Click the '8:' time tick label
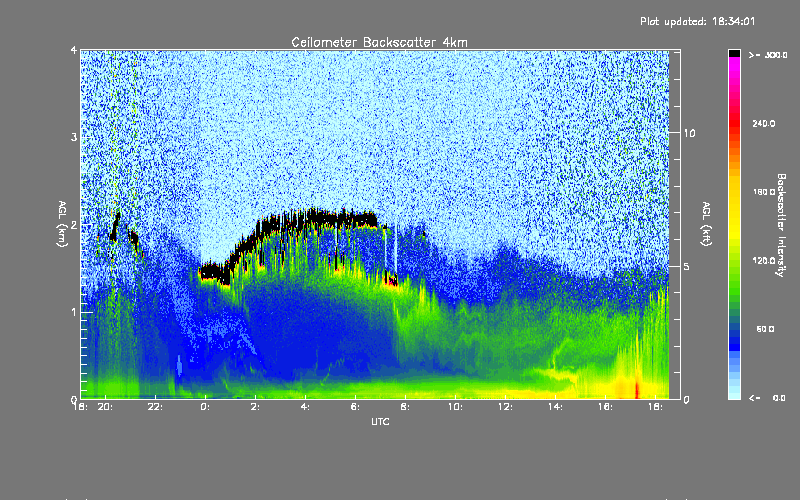This screenshot has width=800, height=500. [x=405, y=407]
